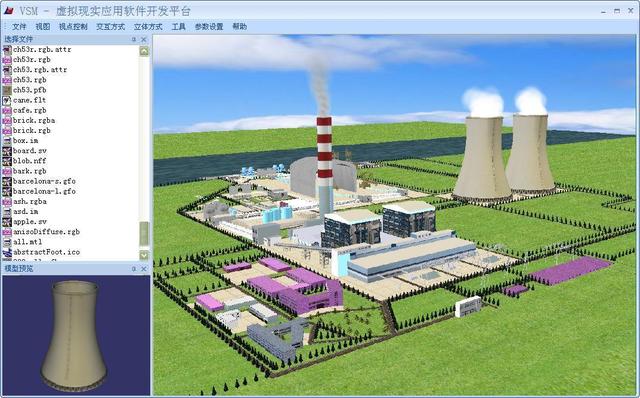Open the 文件 menu
The height and width of the screenshot is (398, 640).
point(19,27)
